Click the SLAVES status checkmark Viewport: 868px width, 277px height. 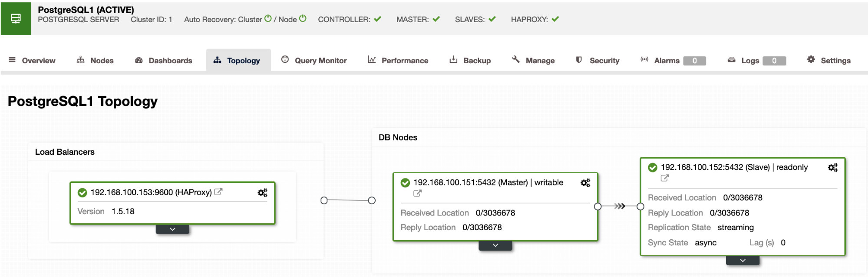(492, 19)
